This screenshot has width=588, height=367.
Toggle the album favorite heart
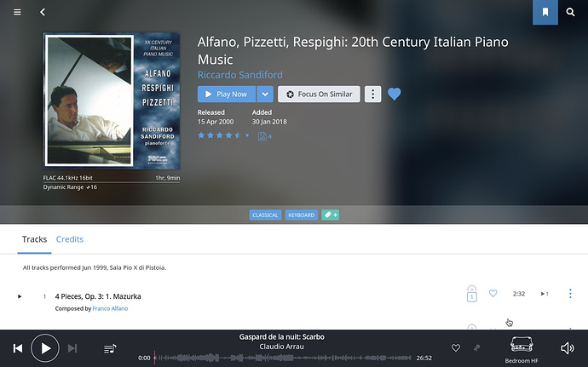pos(394,94)
